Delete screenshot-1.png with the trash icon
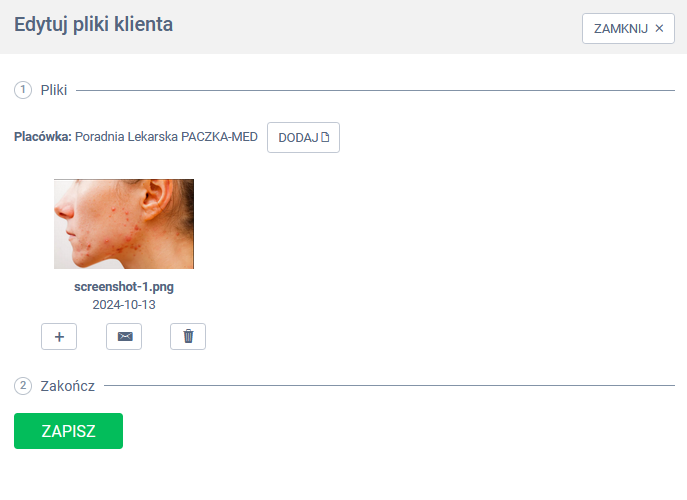Screen dimensions: 687x500 click(x=188, y=337)
